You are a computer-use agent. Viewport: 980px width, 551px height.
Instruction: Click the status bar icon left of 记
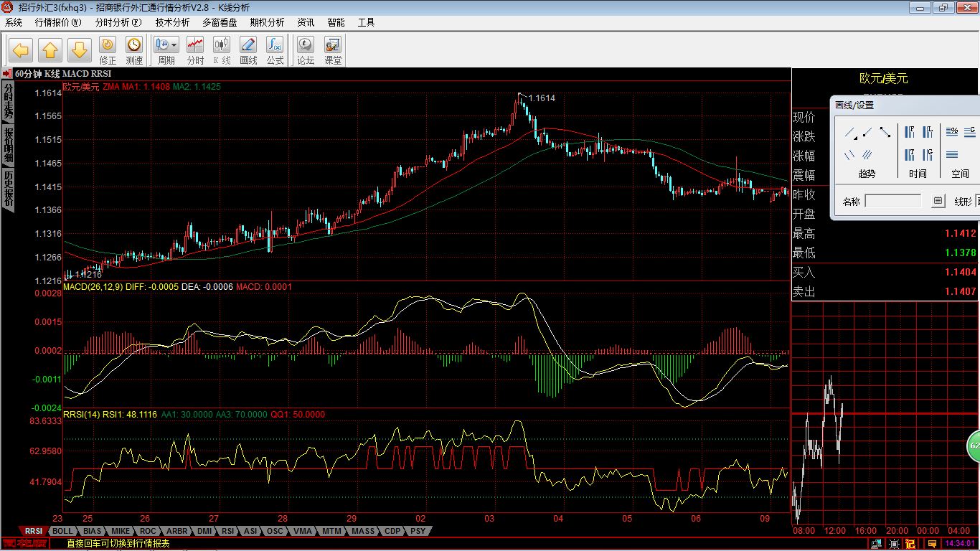894,544
